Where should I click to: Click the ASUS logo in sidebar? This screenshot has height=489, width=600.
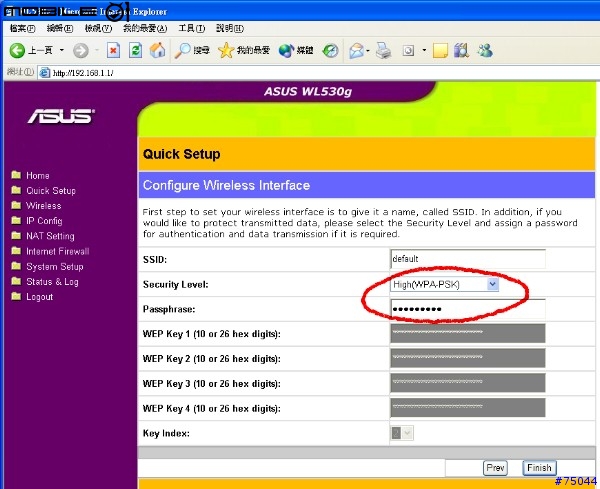point(61,116)
